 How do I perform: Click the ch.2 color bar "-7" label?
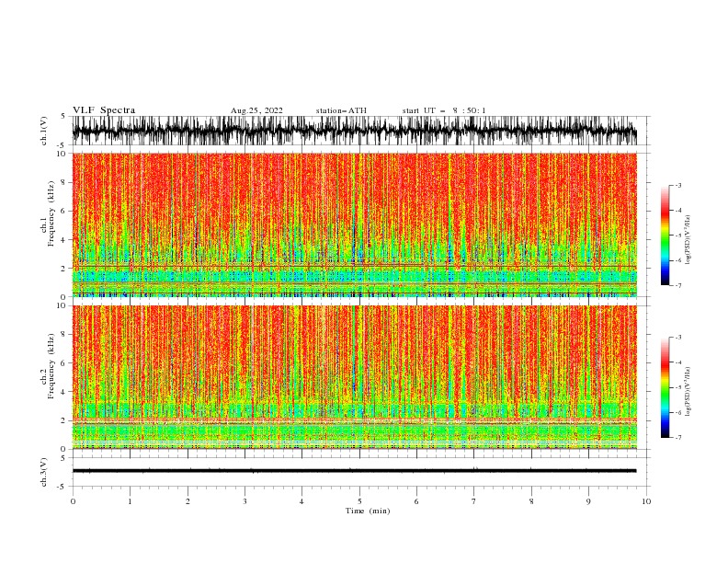click(677, 438)
